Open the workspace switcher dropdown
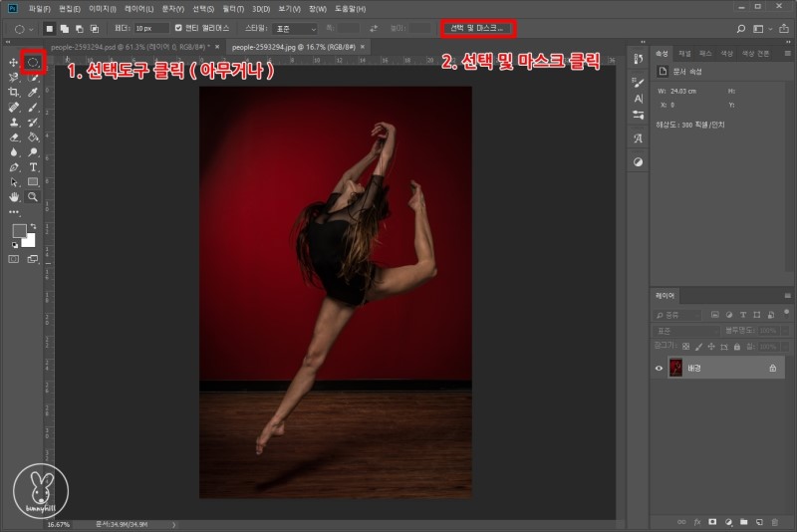Image resolution: width=797 pixels, height=532 pixels. click(x=761, y=29)
